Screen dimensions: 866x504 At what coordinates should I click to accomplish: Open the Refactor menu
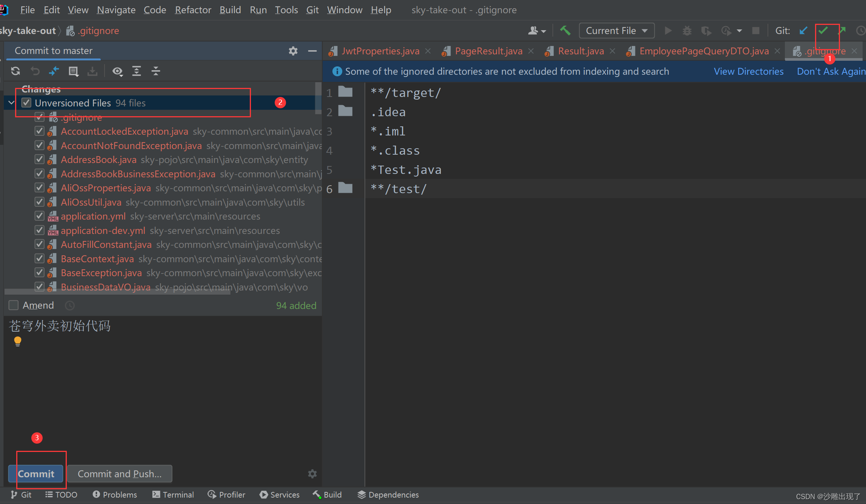[x=193, y=10]
